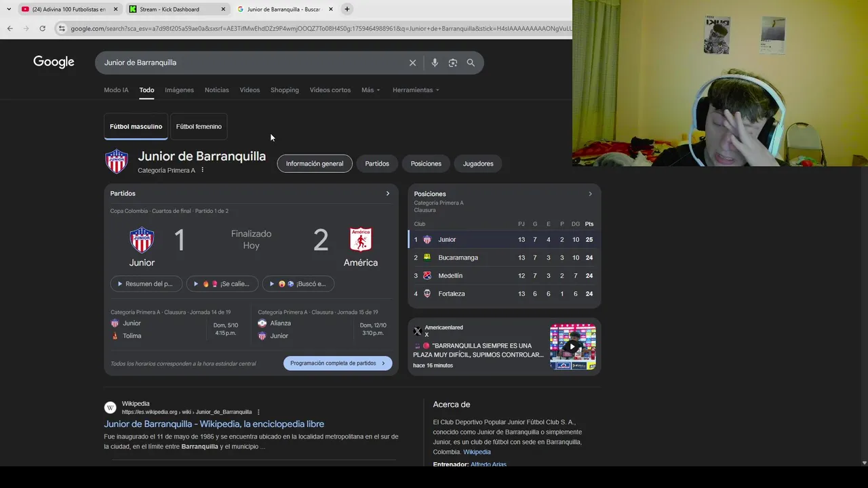This screenshot has width=868, height=488.
Task: Click the browser address bar
Action: click(320, 28)
